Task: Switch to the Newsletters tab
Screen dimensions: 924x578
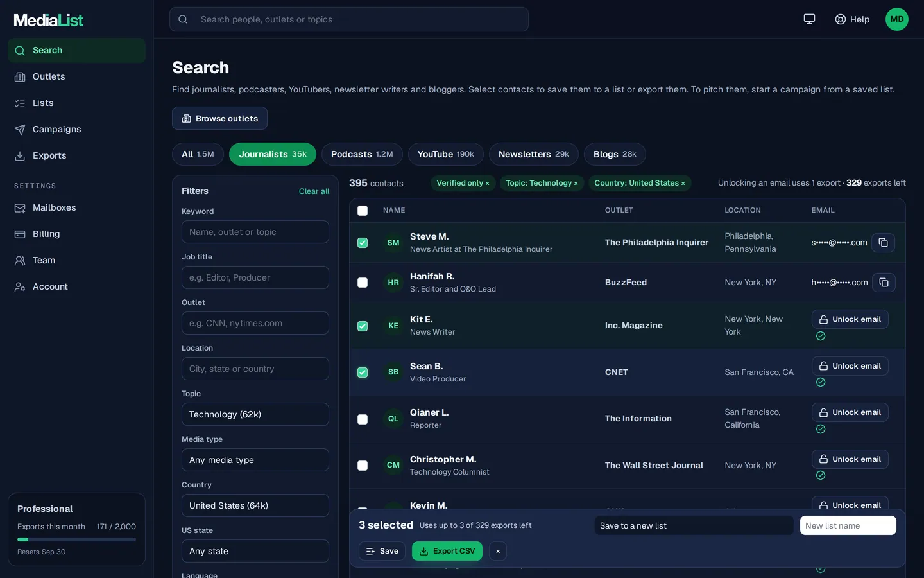Action: click(x=534, y=154)
